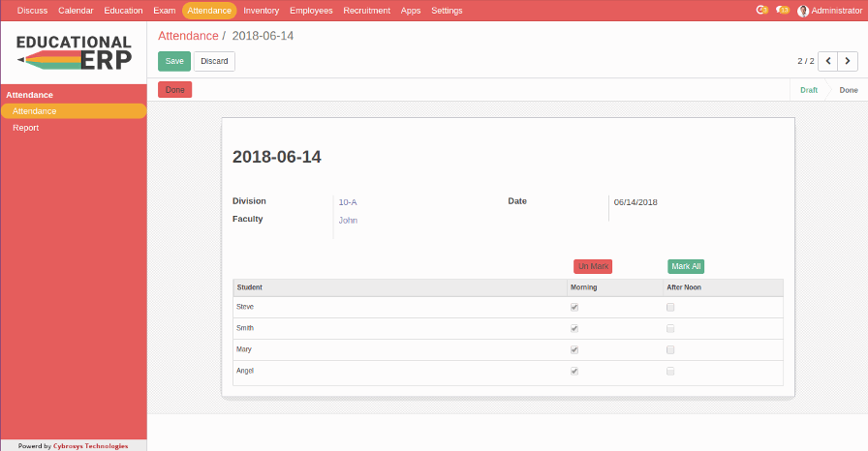Open the Inventory menu
The width and height of the screenshot is (868, 451).
click(261, 11)
